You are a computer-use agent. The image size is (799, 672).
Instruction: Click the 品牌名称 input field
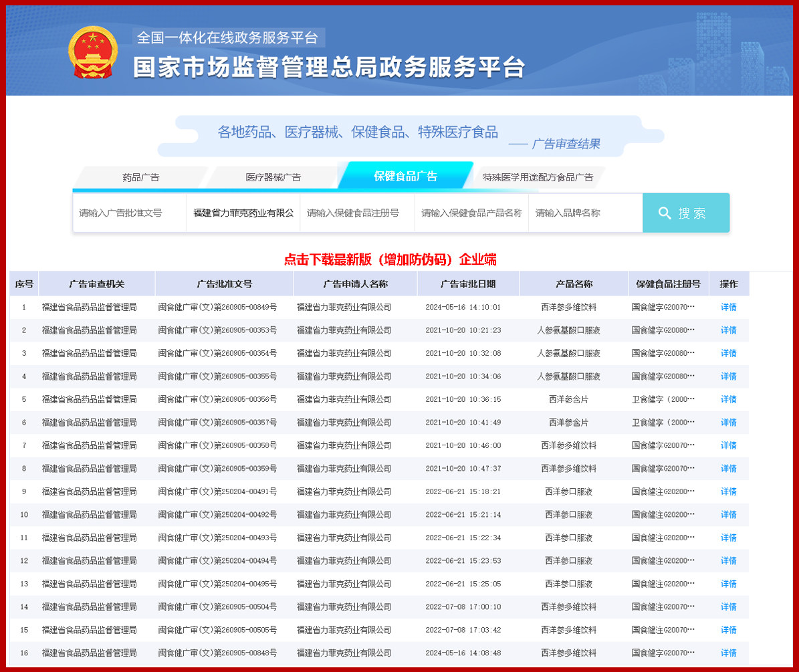pos(586,213)
